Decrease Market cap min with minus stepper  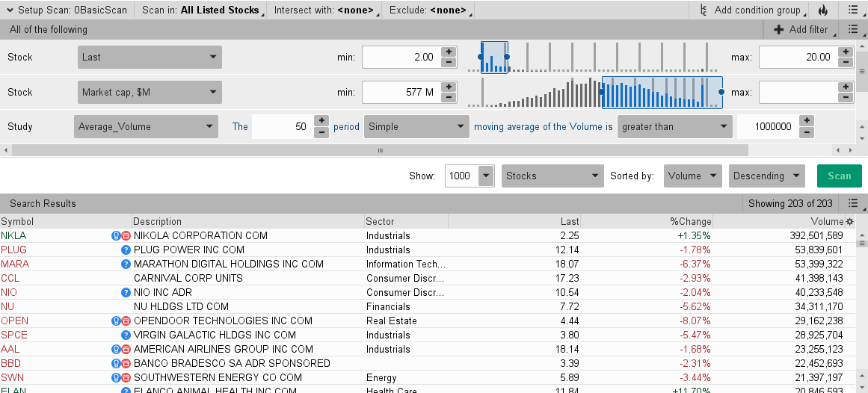pyautogui.click(x=449, y=97)
